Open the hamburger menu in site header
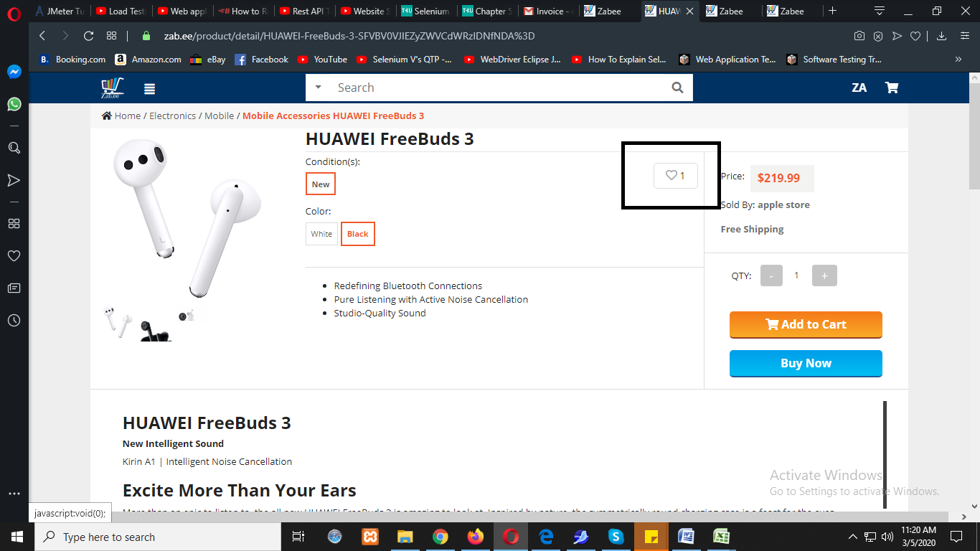 [149, 89]
